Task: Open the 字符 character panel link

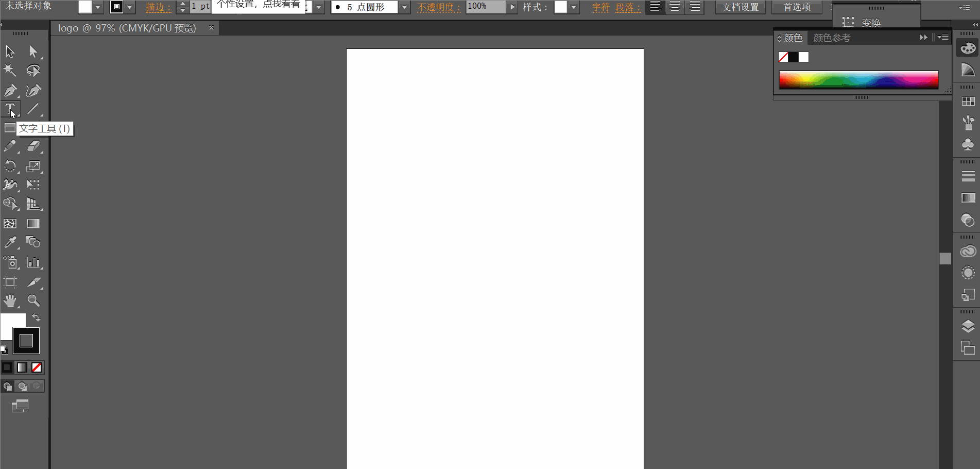Action: [x=600, y=7]
